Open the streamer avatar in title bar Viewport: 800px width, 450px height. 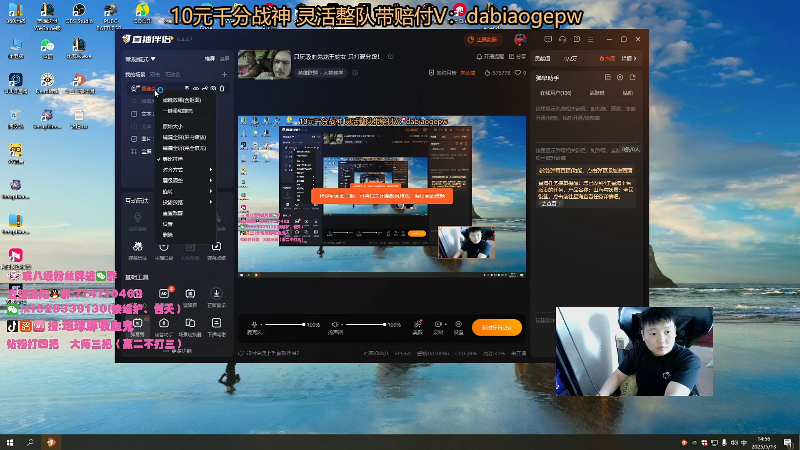click(520, 39)
